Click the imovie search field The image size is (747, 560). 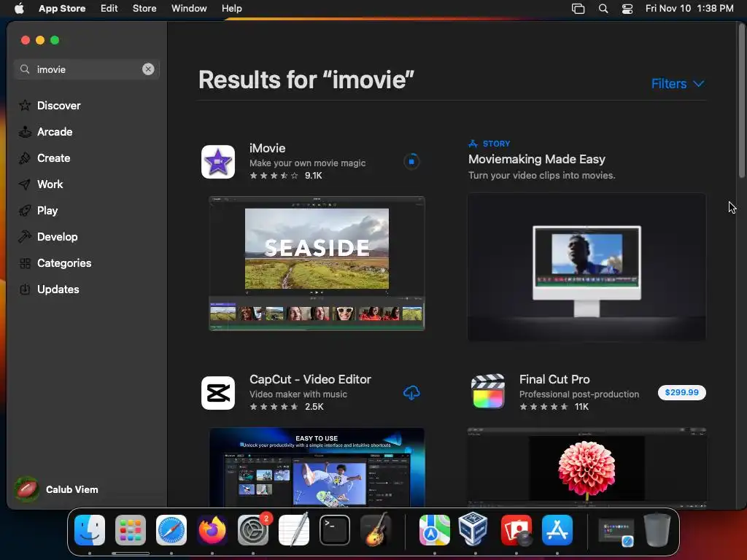click(87, 69)
